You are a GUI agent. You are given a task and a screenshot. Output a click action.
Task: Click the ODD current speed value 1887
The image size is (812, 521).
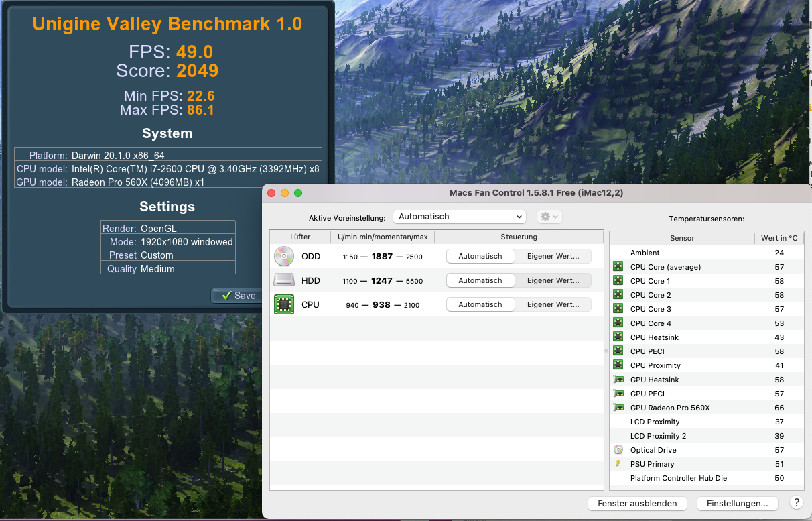click(x=382, y=257)
